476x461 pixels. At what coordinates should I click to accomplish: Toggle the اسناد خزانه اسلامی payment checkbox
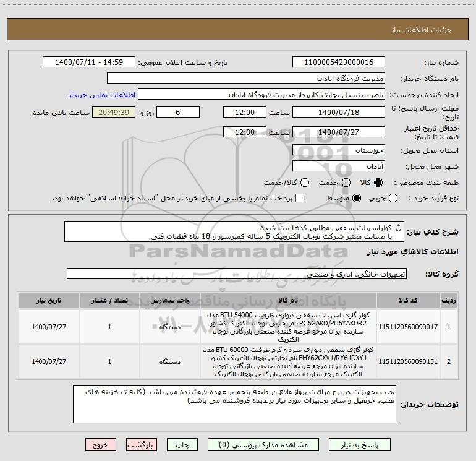coord(300,198)
